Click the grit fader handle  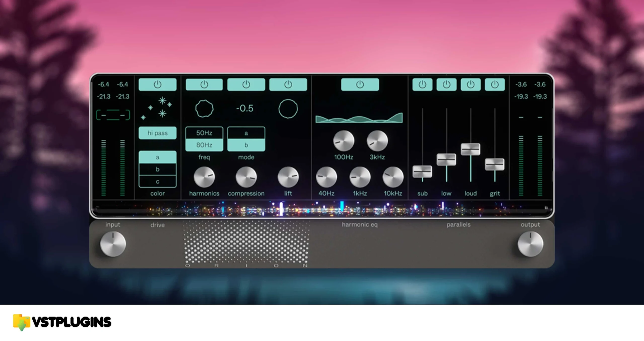point(495,165)
